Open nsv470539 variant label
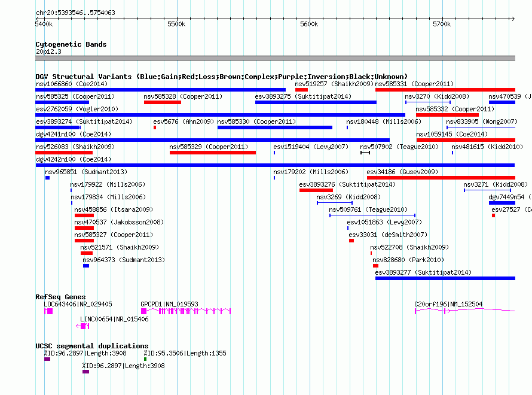This screenshot has height=395, width=532. (510, 96)
